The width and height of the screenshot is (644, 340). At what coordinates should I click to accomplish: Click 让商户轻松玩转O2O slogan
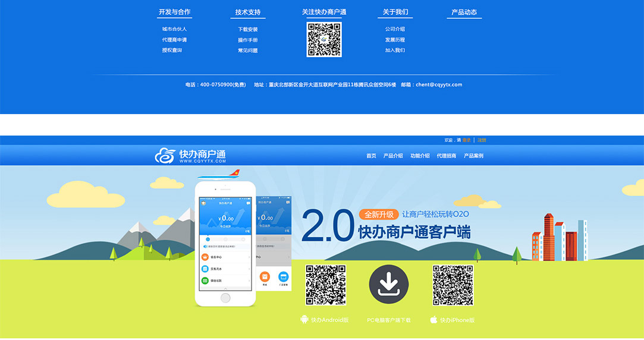[x=435, y=214]
